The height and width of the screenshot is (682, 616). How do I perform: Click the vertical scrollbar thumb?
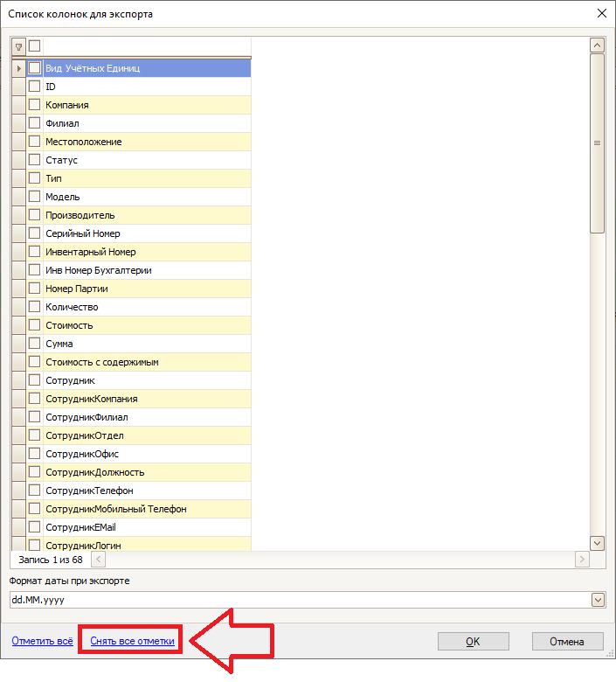tap(598, 143)
